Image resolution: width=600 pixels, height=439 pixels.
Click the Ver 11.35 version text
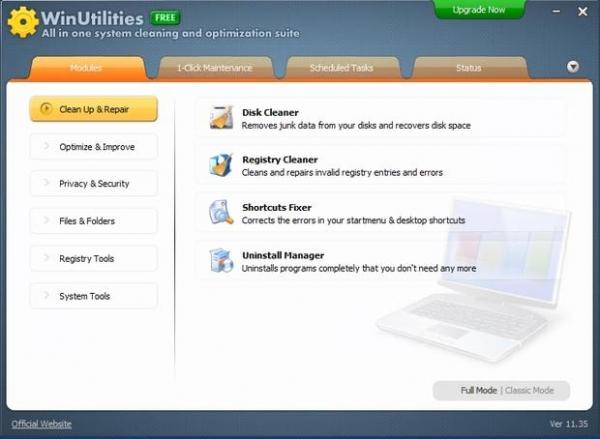click(x=568, y=424)
